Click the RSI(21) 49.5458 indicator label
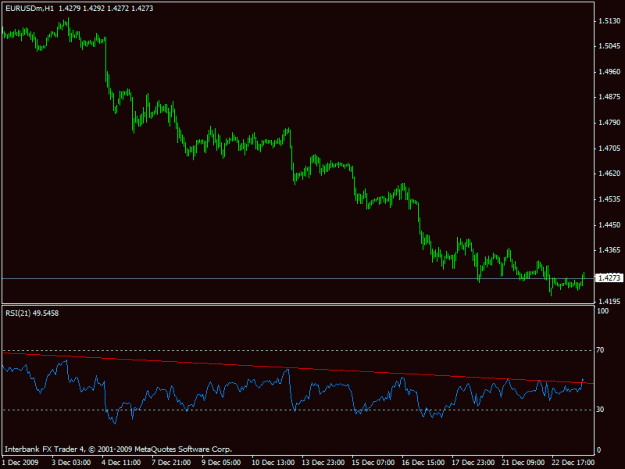This screenshot has width=625, height=469. click(32, 313)
